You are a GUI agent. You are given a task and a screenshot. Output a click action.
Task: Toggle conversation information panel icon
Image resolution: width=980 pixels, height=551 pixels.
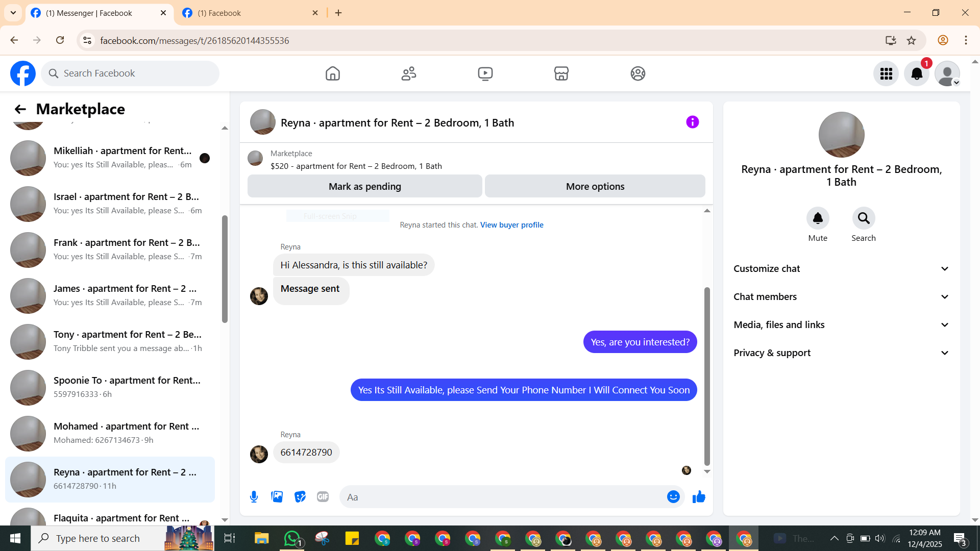[x=692, y=122]
